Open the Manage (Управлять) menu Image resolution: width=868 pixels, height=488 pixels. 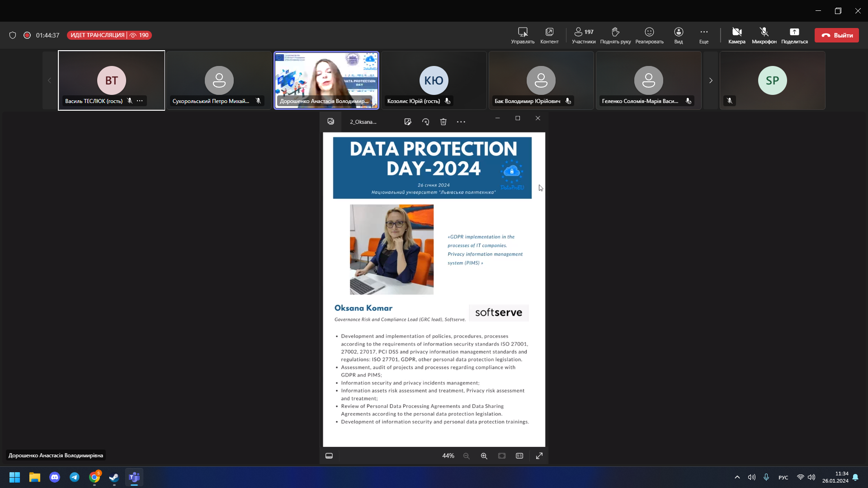tap(523, 35)
